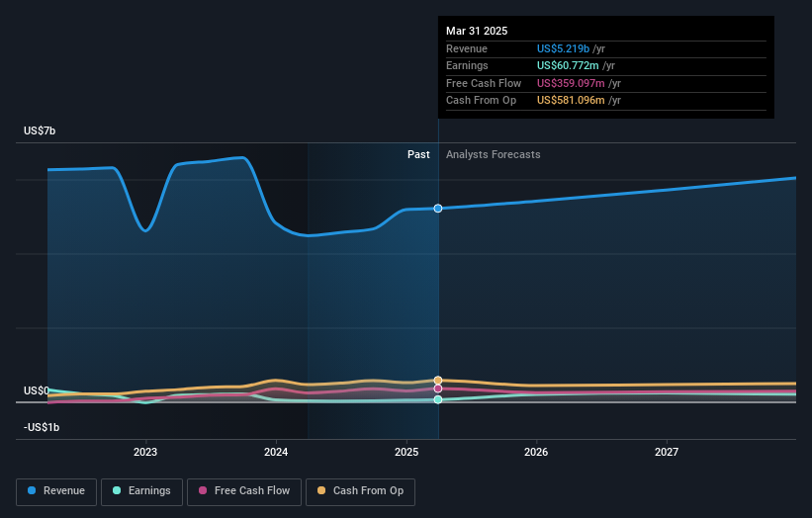This screenshot has height=518, width=812.
Task: Select the orange Cash From Op data point
Action: pos(438,381)
